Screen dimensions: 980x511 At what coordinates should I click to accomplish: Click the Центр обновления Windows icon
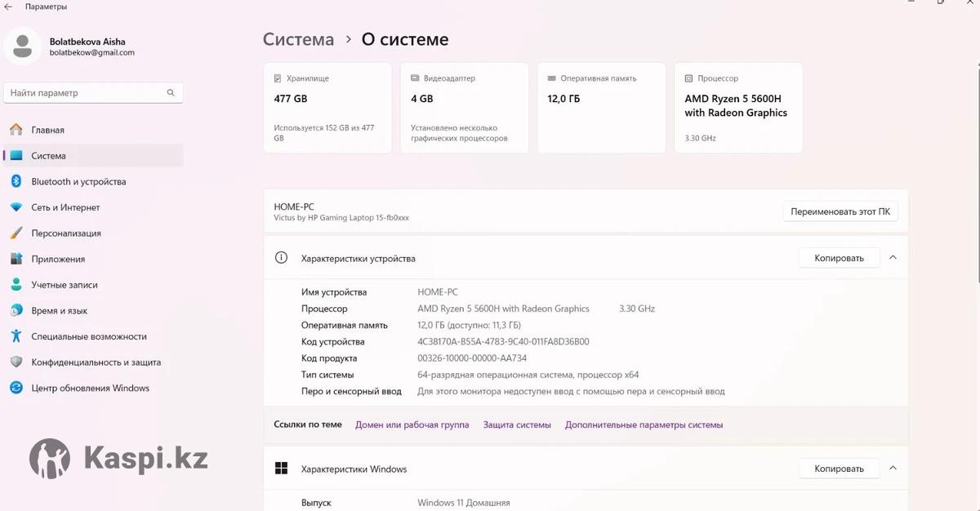coord(16,389)
